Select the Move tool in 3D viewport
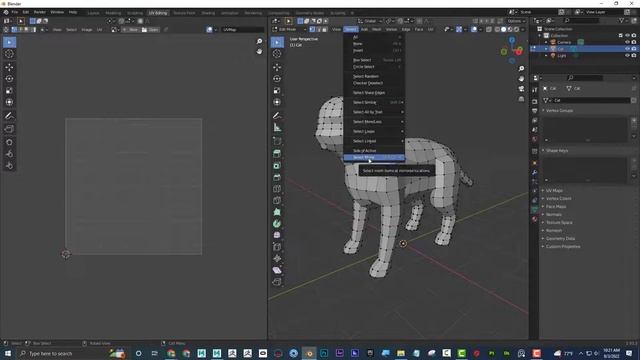This screenshot has width=640, height=360. click(277, 67)
